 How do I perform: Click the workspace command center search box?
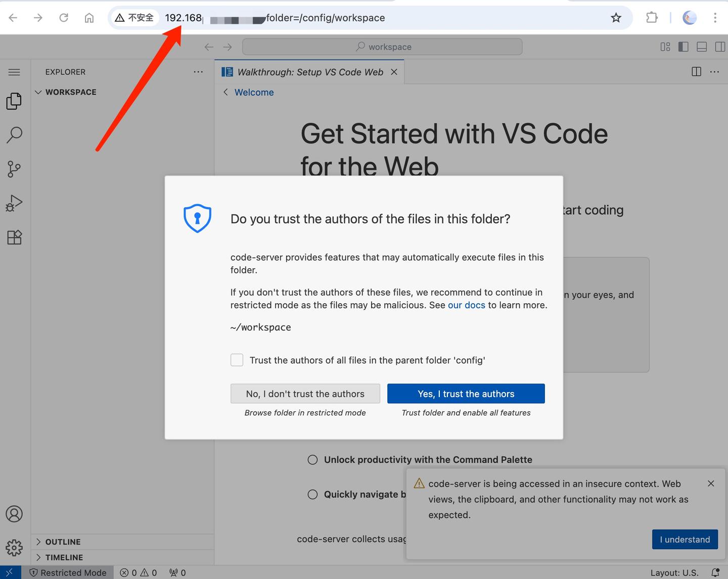[x=382, y=47]
